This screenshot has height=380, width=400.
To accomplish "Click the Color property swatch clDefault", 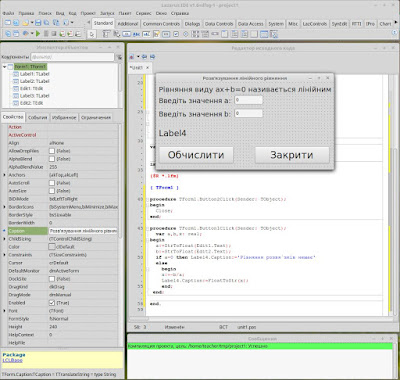I will [x=52, y=247].
